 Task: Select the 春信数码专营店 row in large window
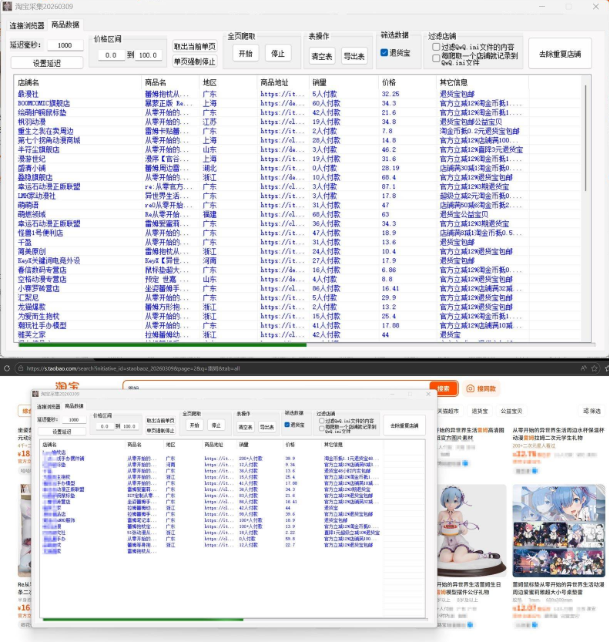click(x=270, y=270)
